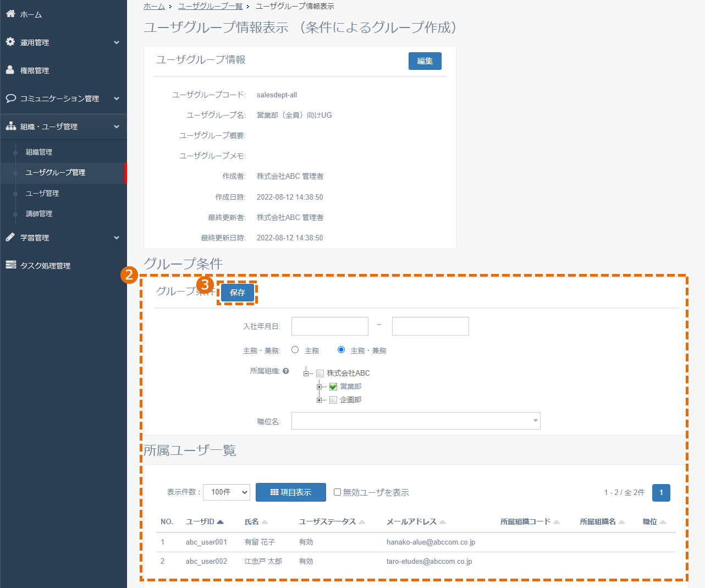Click the salesdept-all group code value

[x=277, y=95]
